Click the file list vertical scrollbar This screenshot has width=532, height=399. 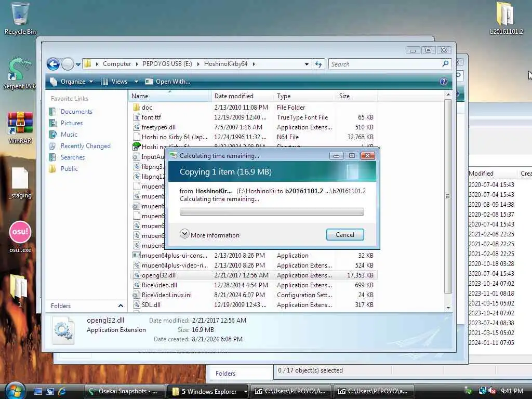448,196
